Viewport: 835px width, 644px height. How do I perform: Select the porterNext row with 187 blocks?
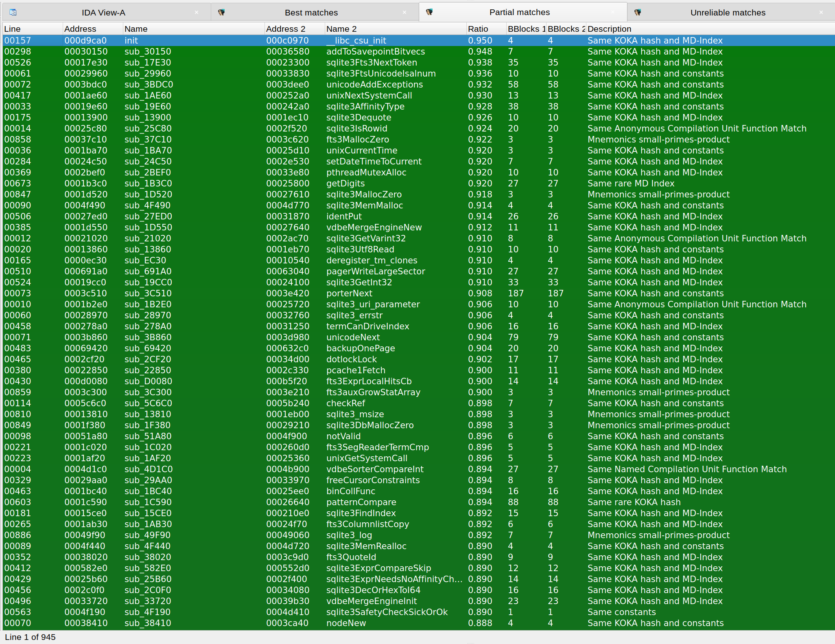pyautogui.click(x=349, y=294)
